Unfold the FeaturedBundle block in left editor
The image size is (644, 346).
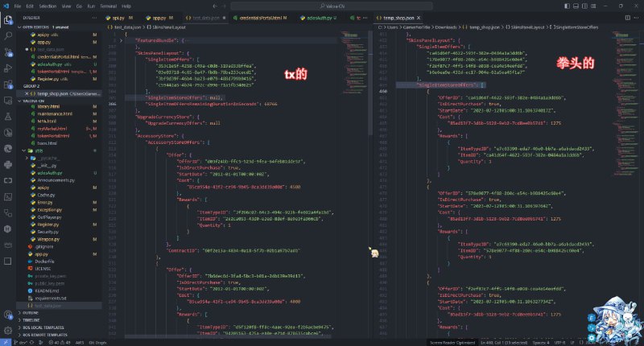click(122, 40)
